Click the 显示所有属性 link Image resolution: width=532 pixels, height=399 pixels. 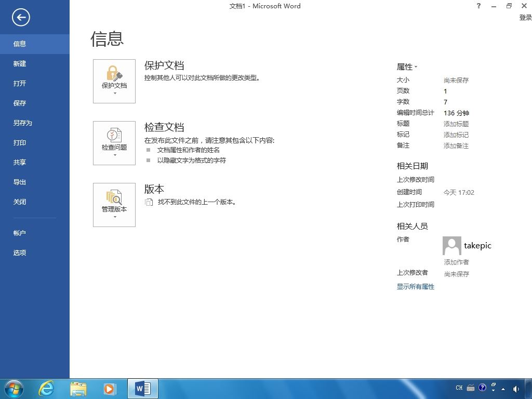[x=416, y=287]
